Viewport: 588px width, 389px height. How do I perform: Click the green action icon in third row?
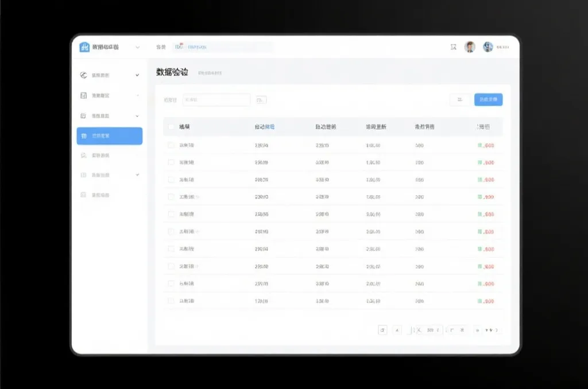479,180
